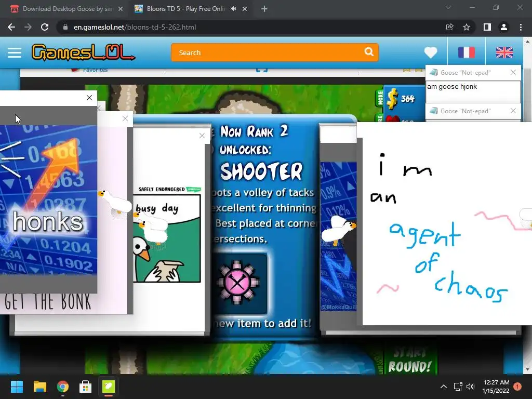Image resolution: width=532 pixels, height=399 pixels.
Task: Go back in Chrome
Action: point(11,27)
